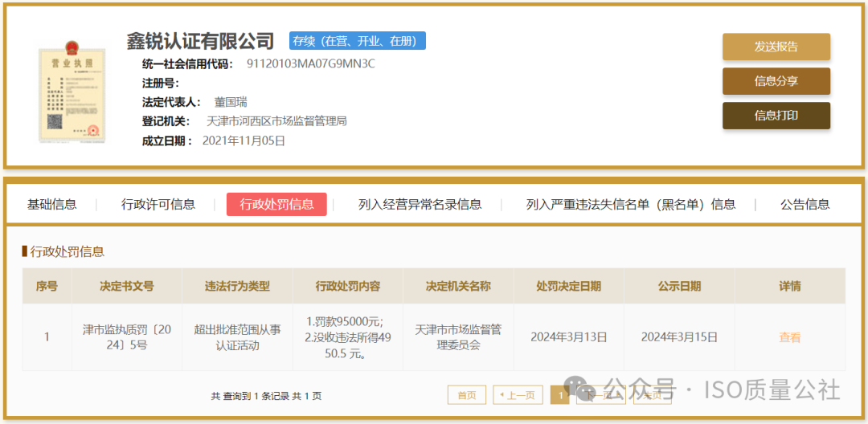Select credit code 91120103MA07G9MN3C

tap(311, 63)
